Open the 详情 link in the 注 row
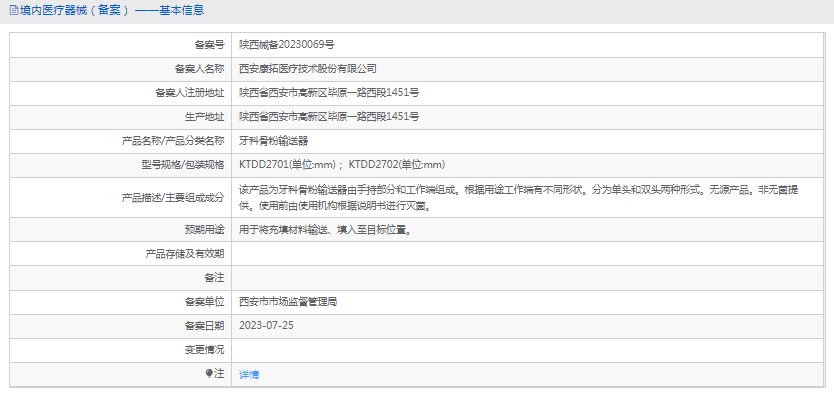Screen dimensions: 834x396 249,375
